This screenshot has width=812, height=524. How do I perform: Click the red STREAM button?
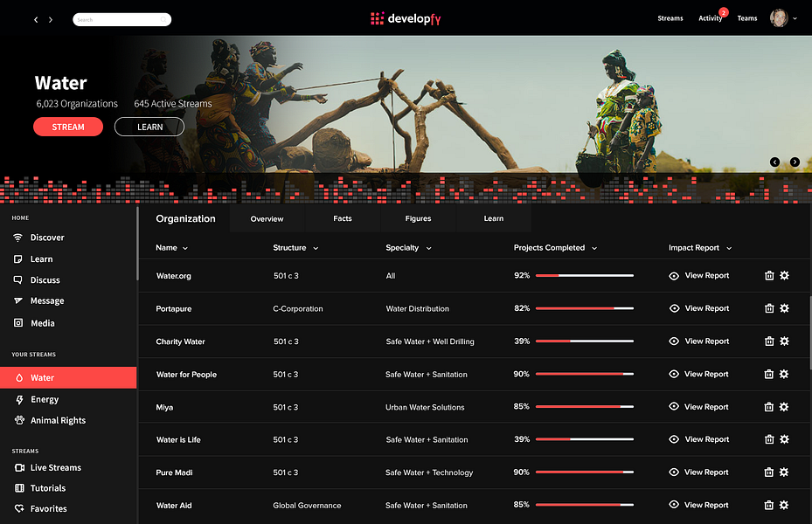[x=68, y=127]
